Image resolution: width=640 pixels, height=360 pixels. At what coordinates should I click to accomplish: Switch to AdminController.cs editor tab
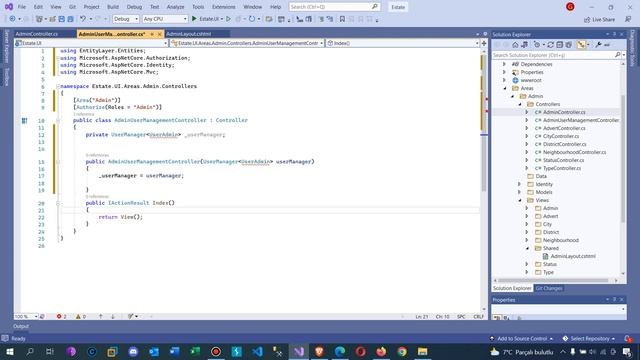point(37,34)
